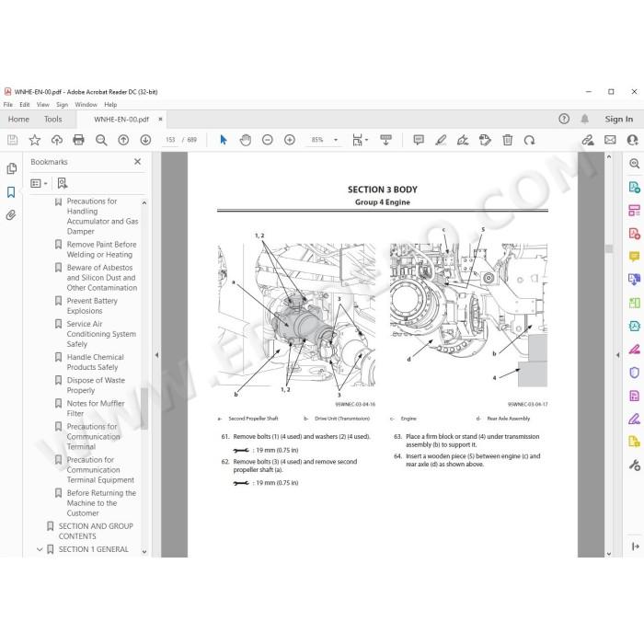Click the bookmarks panel scrollbar thumb
The image size is (644, 644).
144,408
